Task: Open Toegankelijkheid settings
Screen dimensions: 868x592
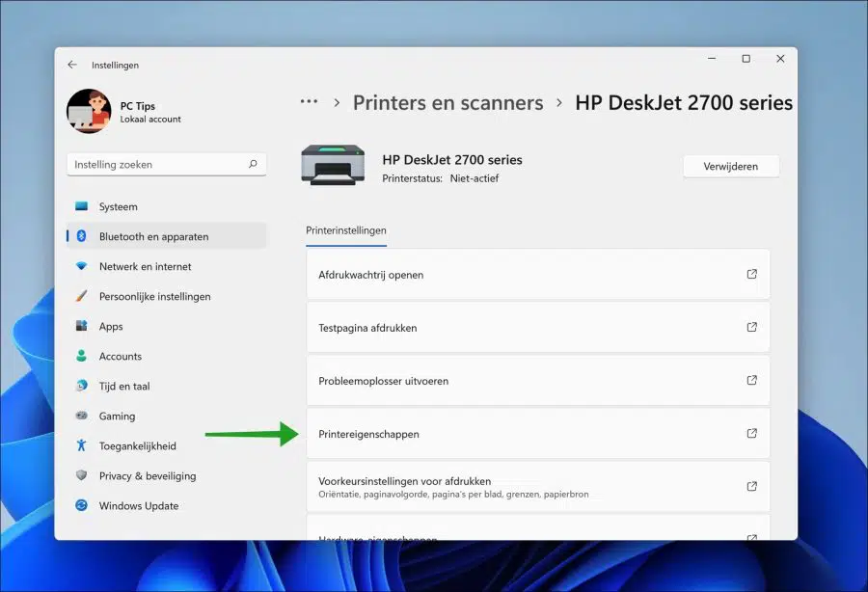Action: coord(166,445)
